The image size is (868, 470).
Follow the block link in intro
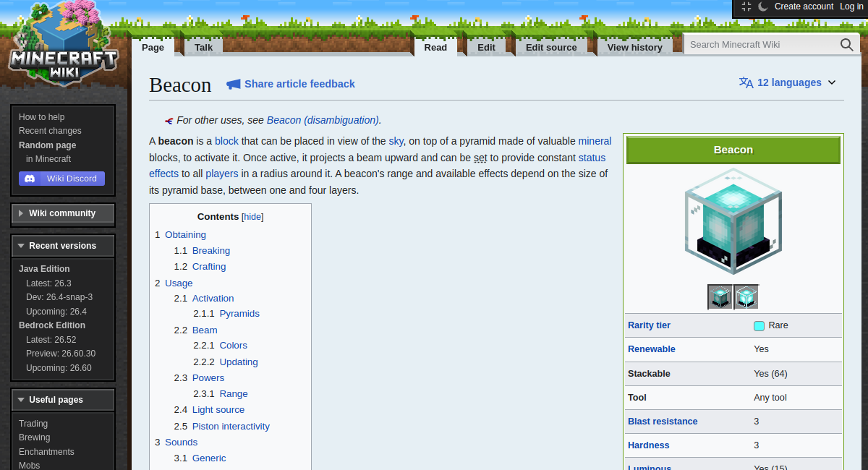226,141
